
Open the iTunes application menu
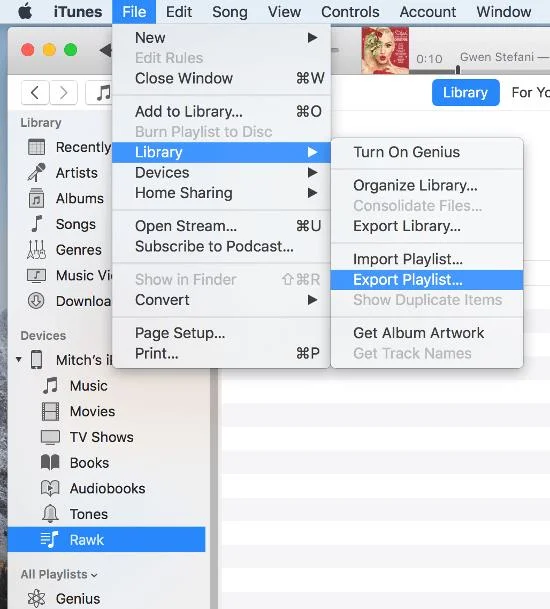(x=78, y=12)
